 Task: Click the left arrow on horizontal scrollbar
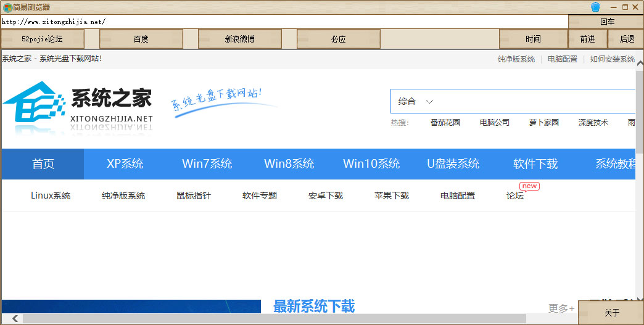click(15, 319)
